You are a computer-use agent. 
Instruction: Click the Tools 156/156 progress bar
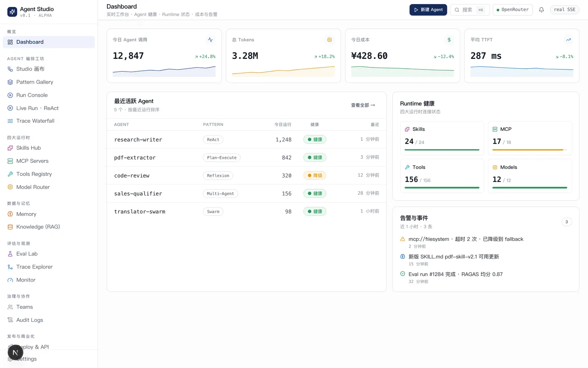pos(442,188)
